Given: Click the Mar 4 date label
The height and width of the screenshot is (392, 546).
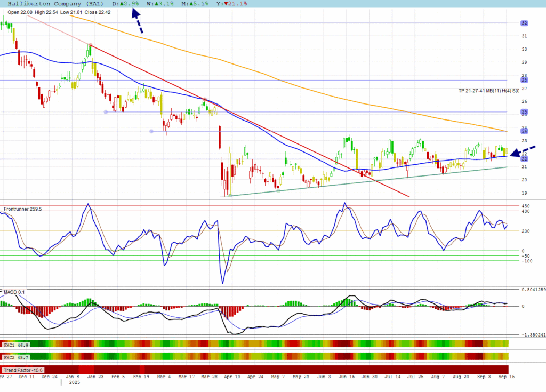Looking at the screenshot, I should 164,377.
